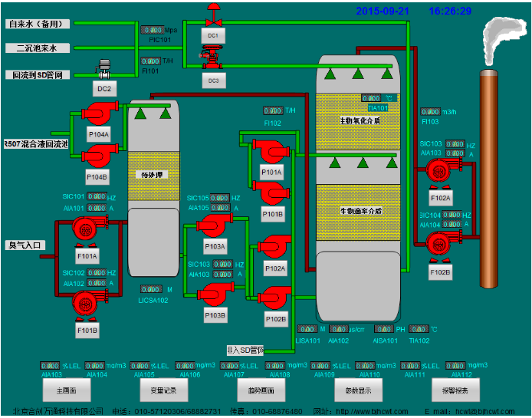Click the AIA105 ampere value near P103A
This screenshot has width=532, height=418.
(x=221, y=208)
